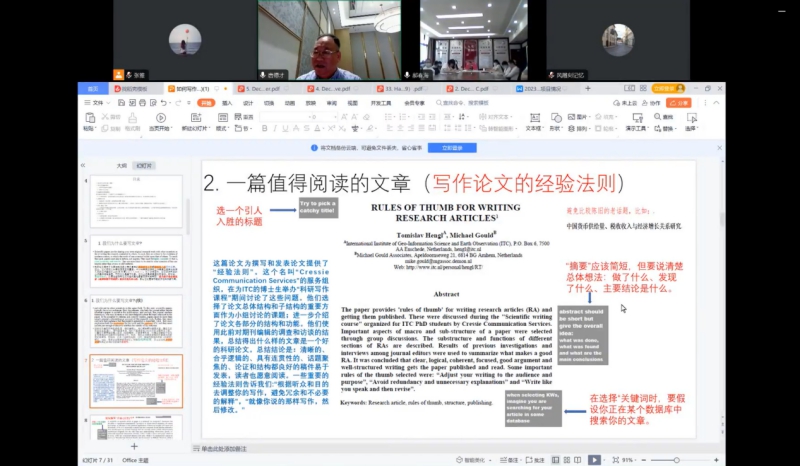Image resolution: width=800 pixels, height=466 pixels.
Task: Click the 形状 (shapes) tool in ribbon
Action: point(559,120)
